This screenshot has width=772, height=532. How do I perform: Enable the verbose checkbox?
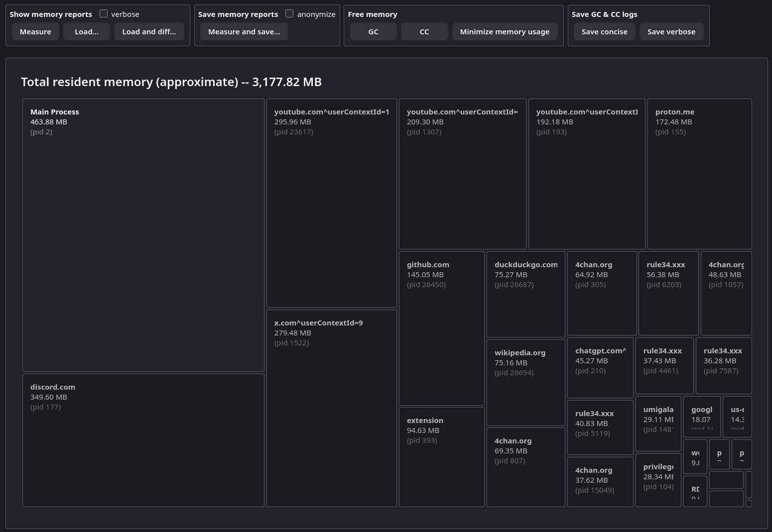[x=104, y=13]
